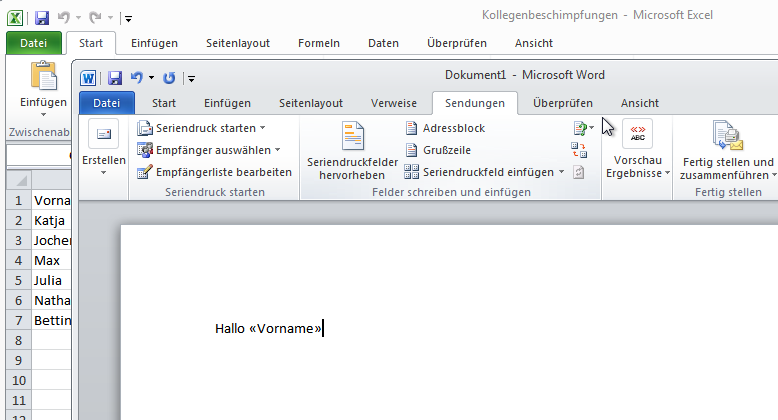Click the word Hallo in document
Screen dimensions: 778x420
point(230,329)
